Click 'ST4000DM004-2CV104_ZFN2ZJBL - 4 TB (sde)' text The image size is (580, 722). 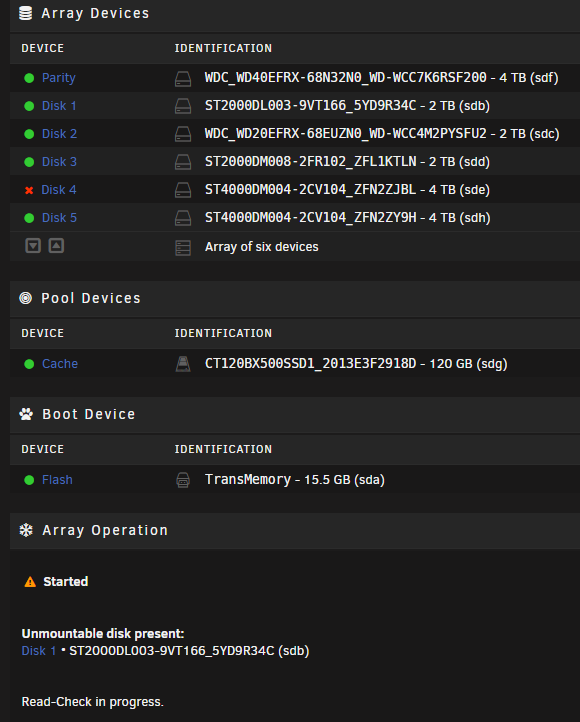[347, 190]
